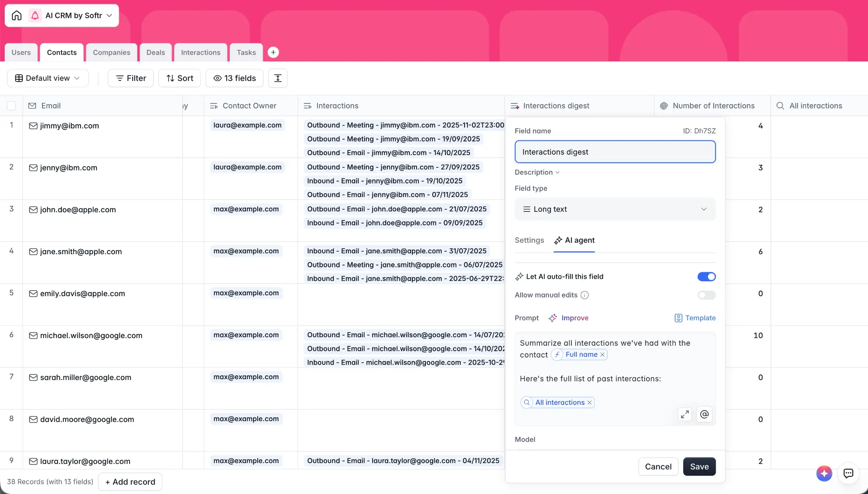Enable the Allow manual edits toggle
Image resolution: width=868 pixels, height=494 pixels.
(x=707, y=295)
